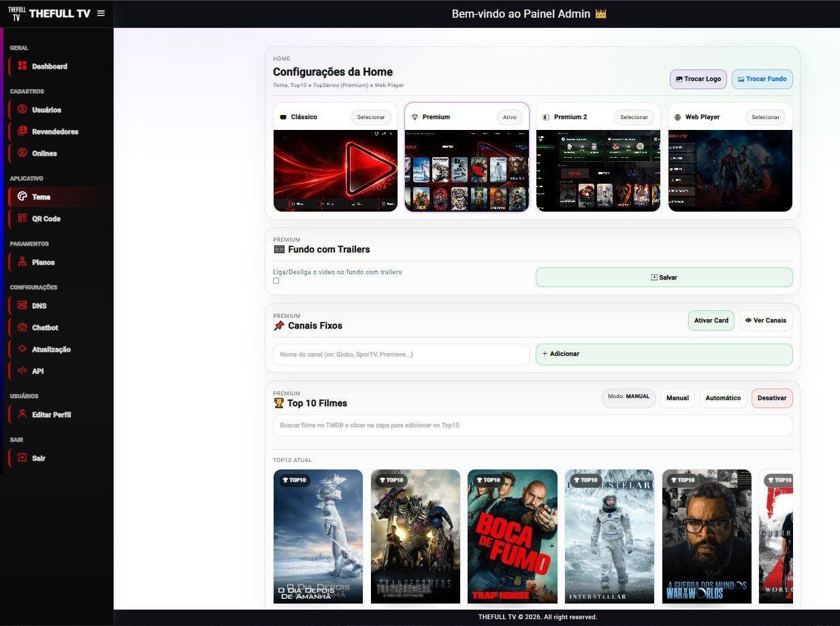Viewport: 840px width, 626px height.
Task: Click the Chatbot robot icon
Action: [22, 327]
